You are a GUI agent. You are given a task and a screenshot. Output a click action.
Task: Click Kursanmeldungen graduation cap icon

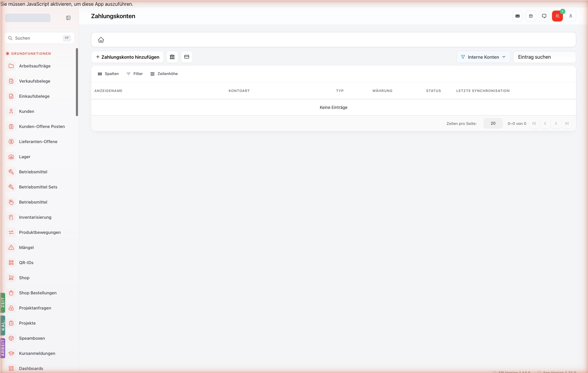click(11, 353)
